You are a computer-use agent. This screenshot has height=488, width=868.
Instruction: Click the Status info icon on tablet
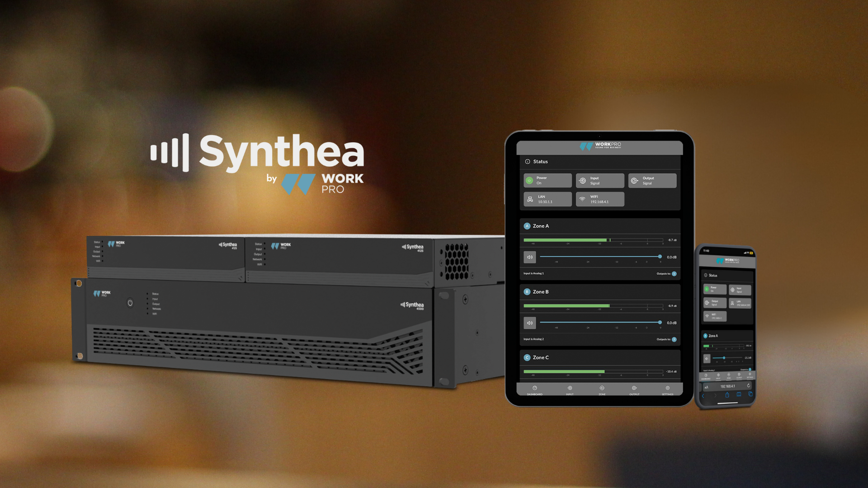coord(527,161)
